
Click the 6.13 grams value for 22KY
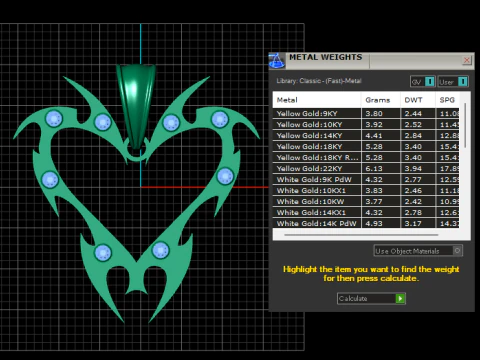tap(374, 168)
